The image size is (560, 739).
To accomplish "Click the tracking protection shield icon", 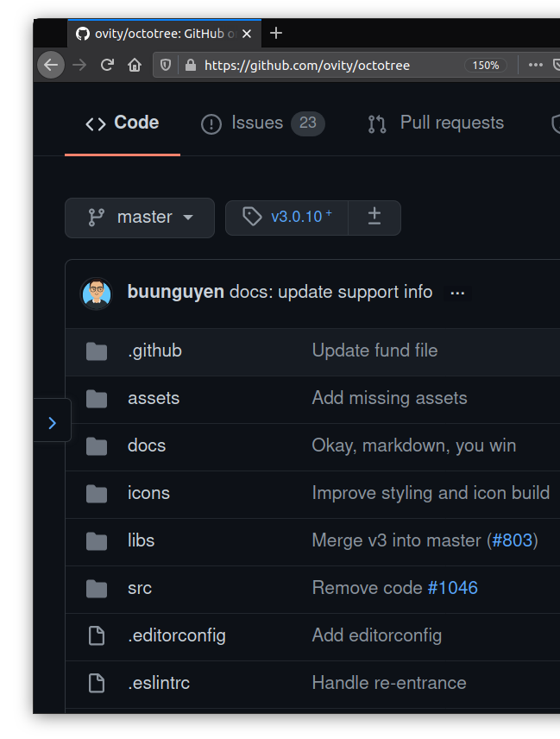I will point(166,65).
